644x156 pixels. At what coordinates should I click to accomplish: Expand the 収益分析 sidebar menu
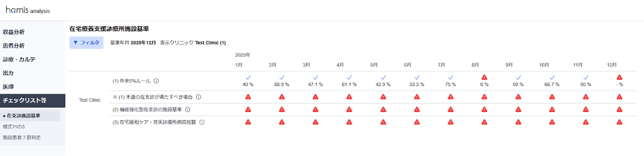coord(14,32)
